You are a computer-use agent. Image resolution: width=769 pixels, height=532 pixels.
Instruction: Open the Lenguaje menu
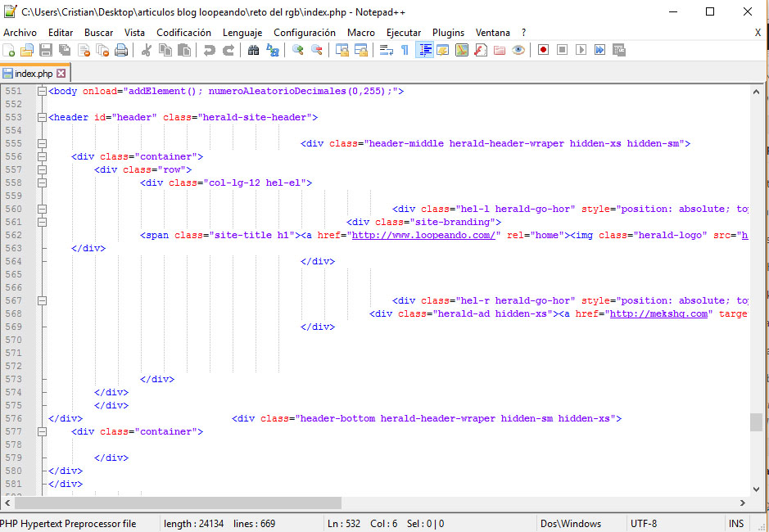coord(242,33)
